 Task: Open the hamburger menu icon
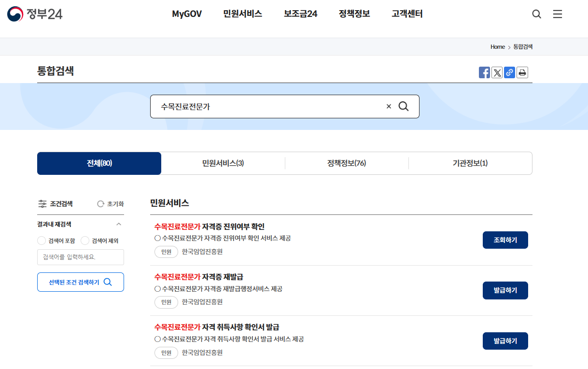(x=558, y=14)
